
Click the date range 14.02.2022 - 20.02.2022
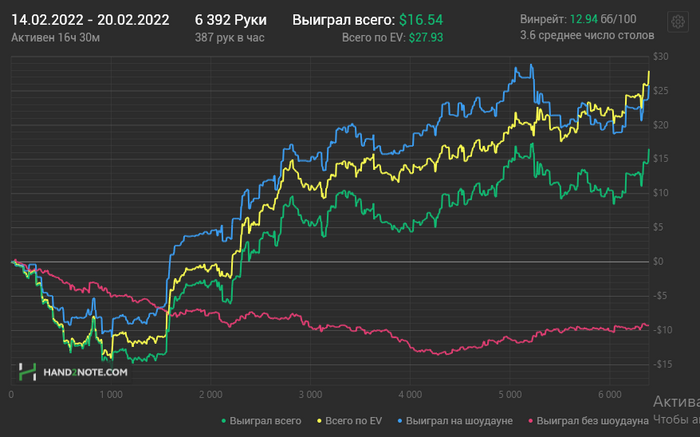[90, 20]
